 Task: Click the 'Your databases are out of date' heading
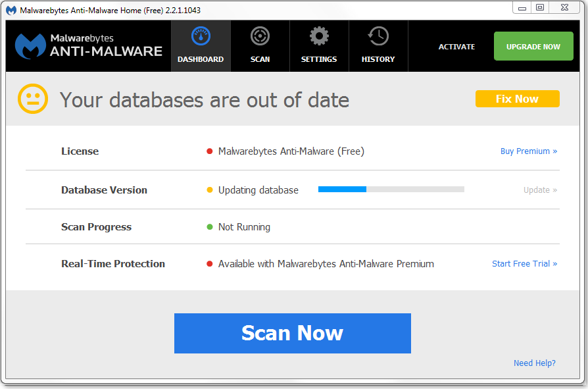coord(205,100)
